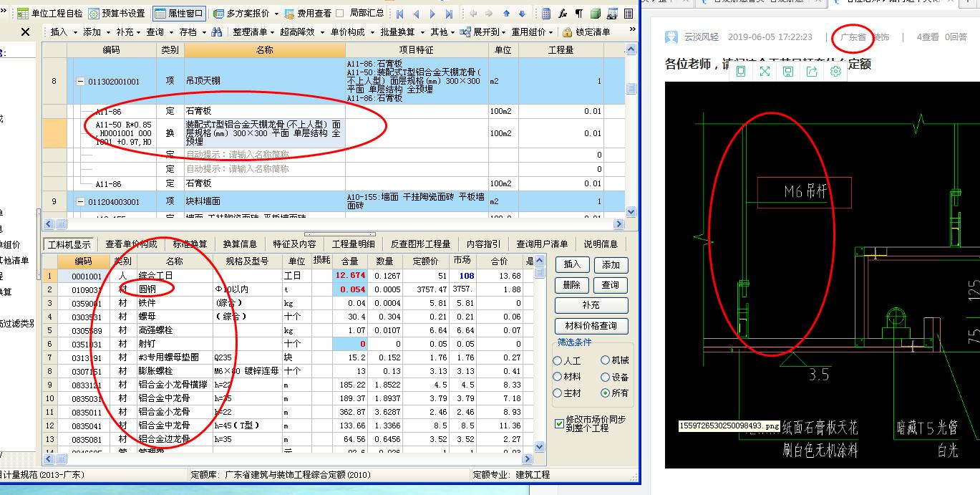Click the avatar icon next to 云淡风轻
The width and height of the screenshot is (980, 495).
pyautogui.click(x=671, y=37)
